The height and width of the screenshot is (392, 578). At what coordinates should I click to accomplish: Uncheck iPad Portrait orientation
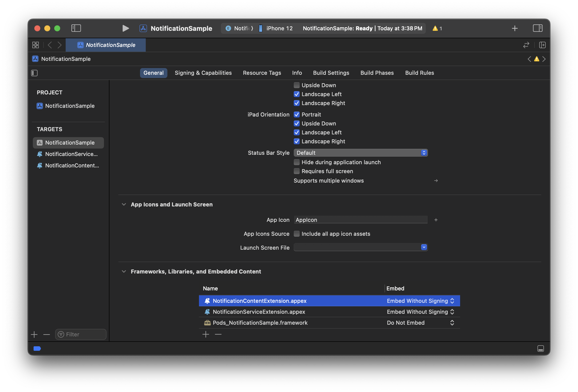(296, 115)
